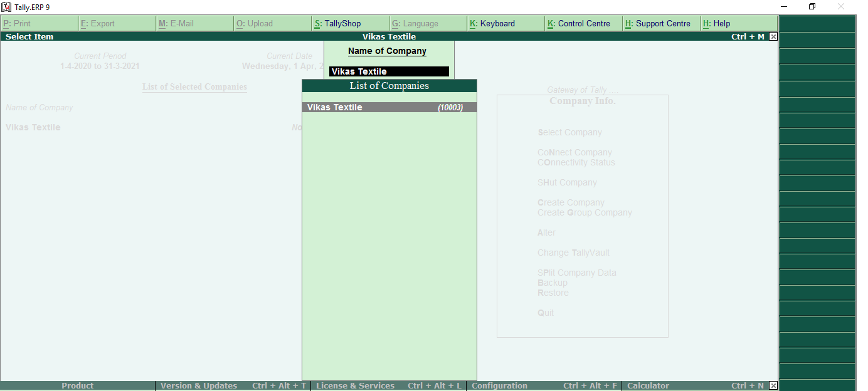Click the List of Selected Companies heading
Screen dimensions: 868x391
tap(194, 87)
